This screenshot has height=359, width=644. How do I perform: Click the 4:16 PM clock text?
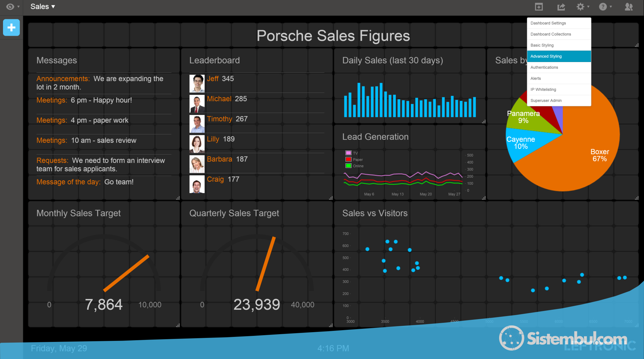[x=333, y=348]
